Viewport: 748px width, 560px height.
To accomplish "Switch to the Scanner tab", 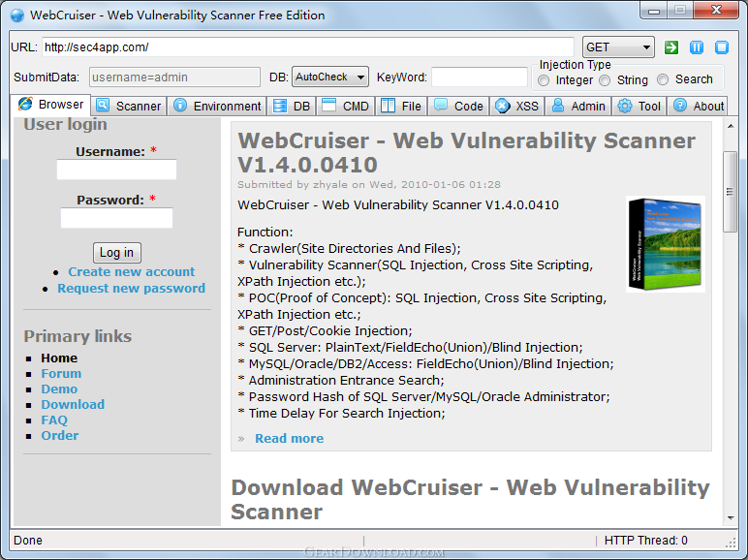I will pos(129,106).
